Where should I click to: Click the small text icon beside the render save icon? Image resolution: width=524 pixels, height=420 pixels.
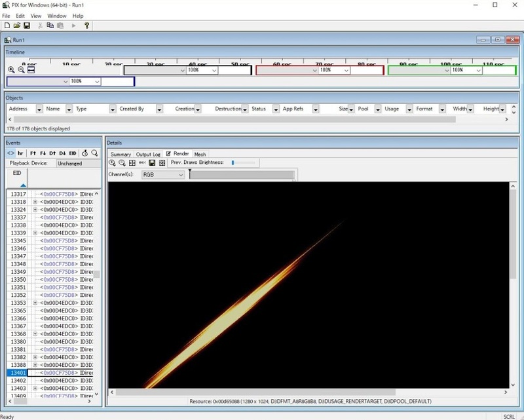pyautogui.click(x=142, y=163)
